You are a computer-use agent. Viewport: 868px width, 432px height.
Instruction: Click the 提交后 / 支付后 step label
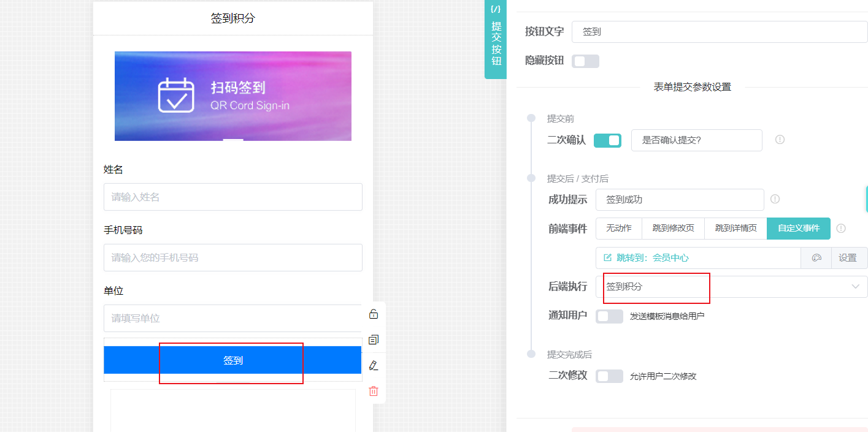[577, 179]
